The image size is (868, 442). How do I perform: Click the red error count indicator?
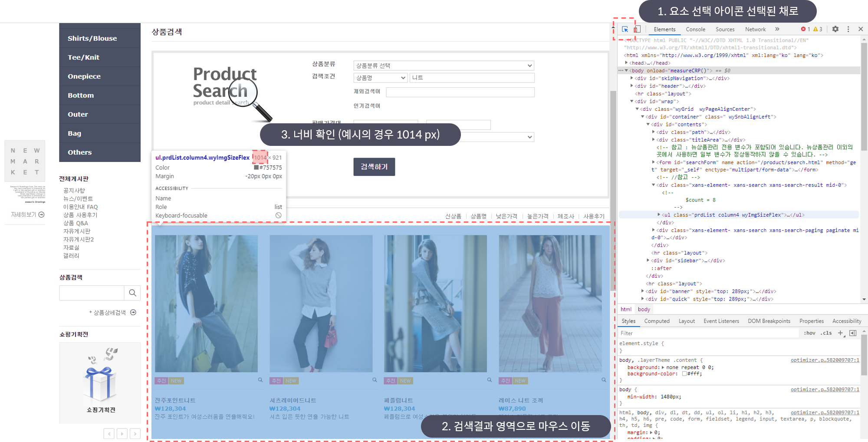point(805,29)
